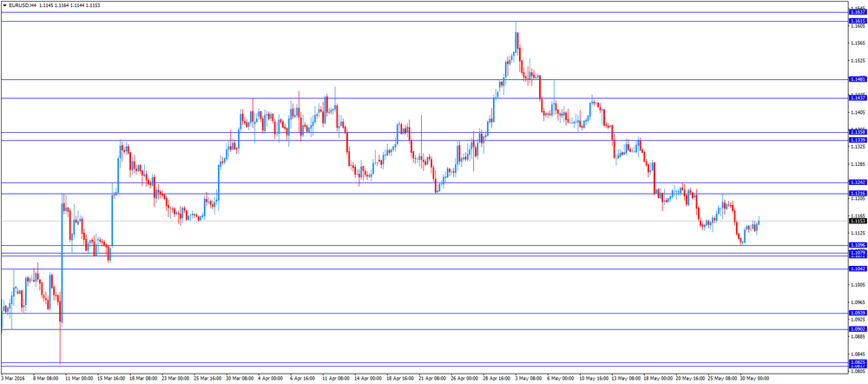
Task: Click the 18 Apr 16:00 time label
Action: coord(400,378)
